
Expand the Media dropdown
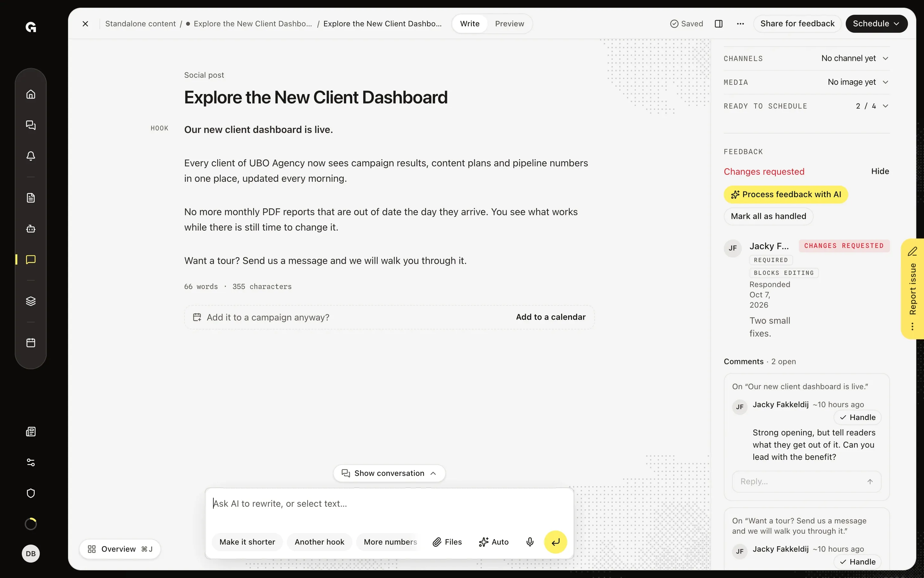[807, 82]
